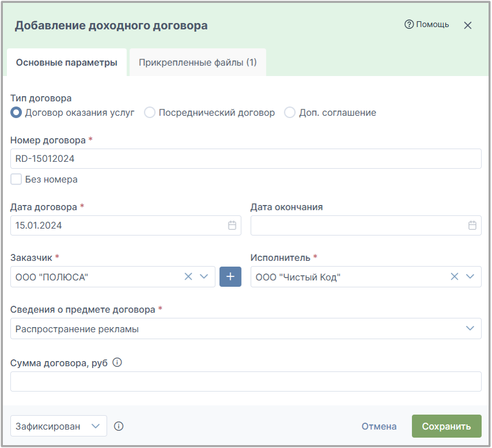Click the empty Дата окончания field

(x=366, y=225)
